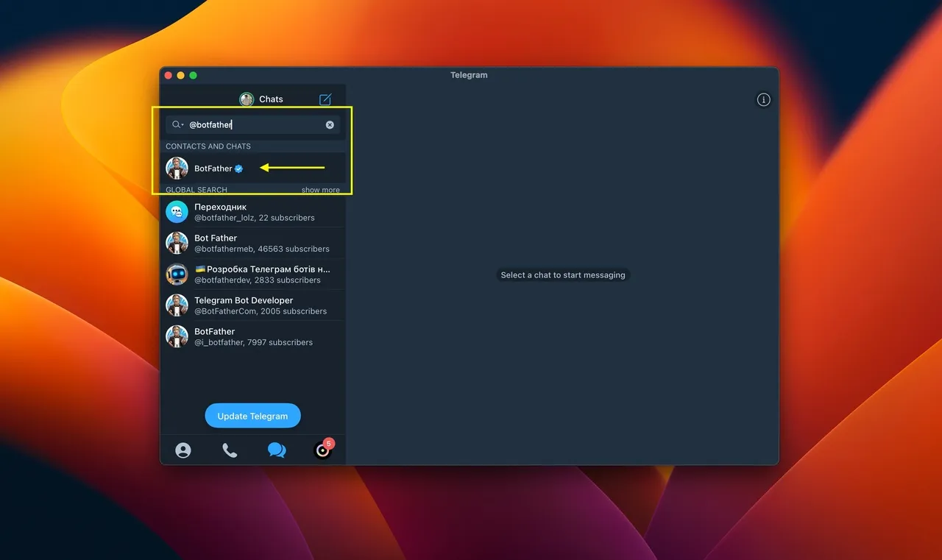Click the Переходник skull avatar

177,212
